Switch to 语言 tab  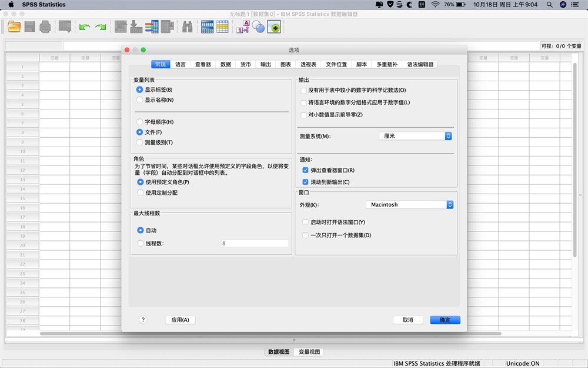coord(181,64)
